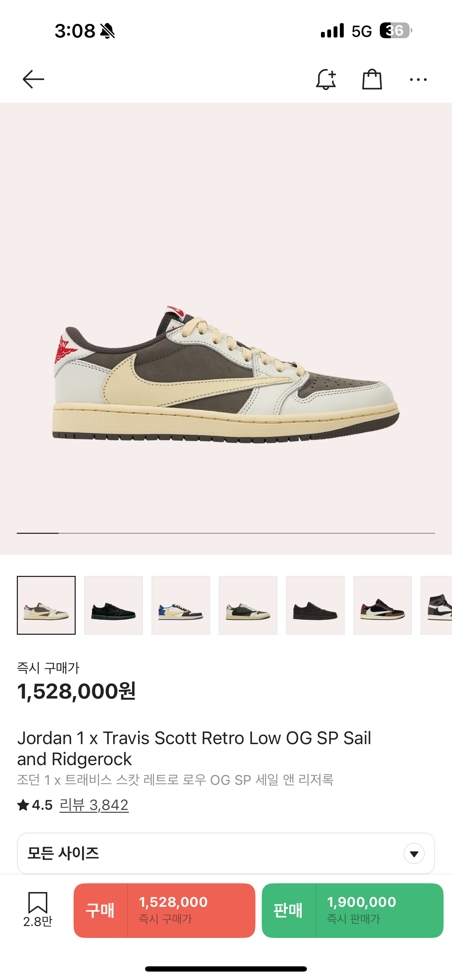
Task: Open the price alert bell icon
Action: click(326, 79)
